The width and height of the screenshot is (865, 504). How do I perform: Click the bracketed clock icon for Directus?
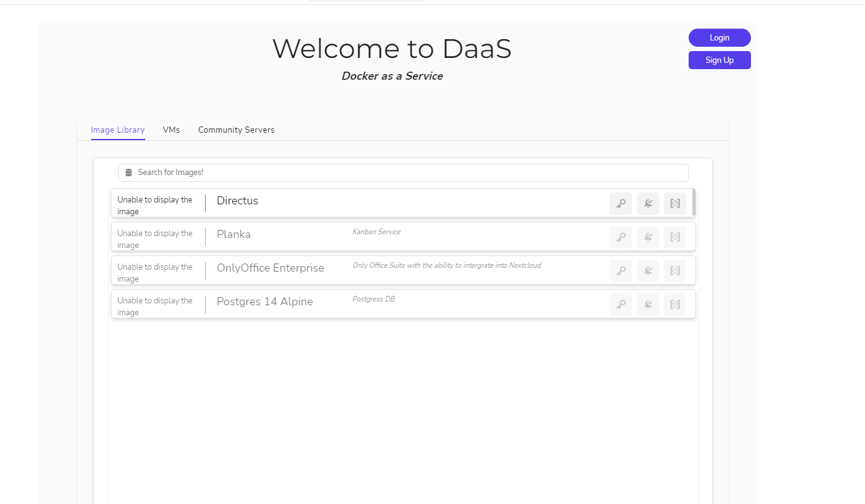coord(675,204)
